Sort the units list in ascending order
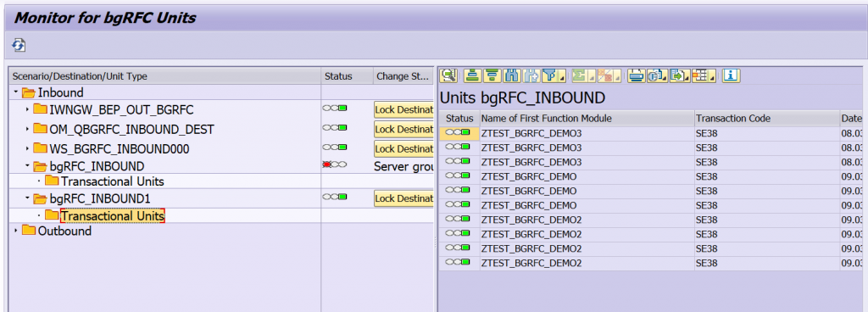 click(x=472, y=75)
